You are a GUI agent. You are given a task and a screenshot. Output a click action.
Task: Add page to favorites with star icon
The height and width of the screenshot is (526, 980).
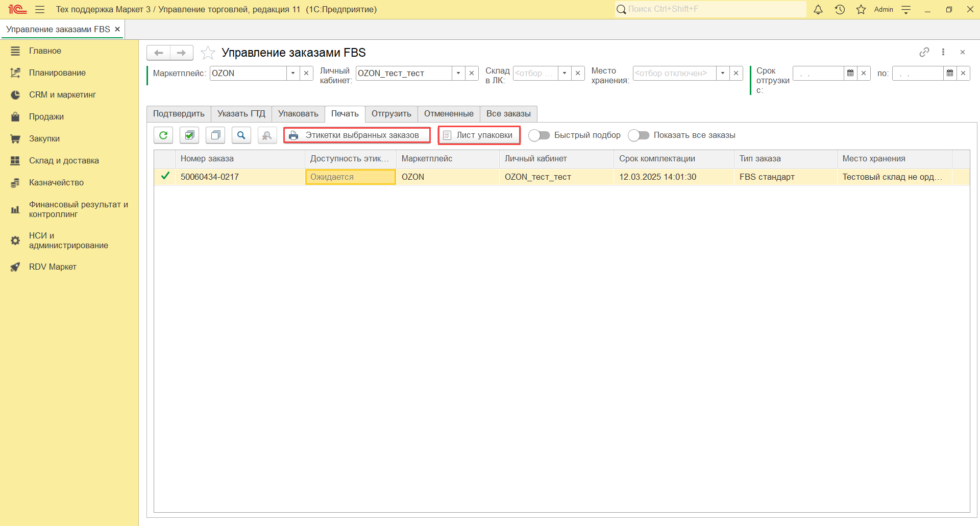[x=208, y=53]
